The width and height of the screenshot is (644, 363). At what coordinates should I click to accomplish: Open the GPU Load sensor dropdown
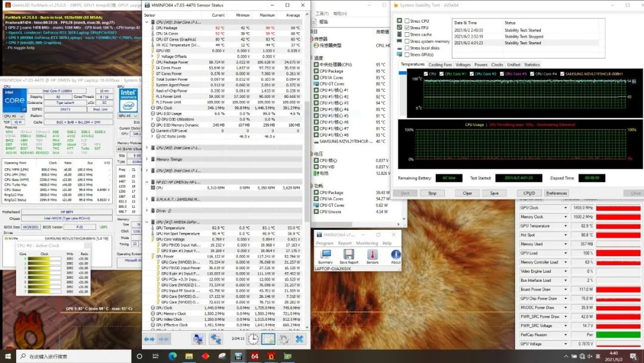click(566, 253)
